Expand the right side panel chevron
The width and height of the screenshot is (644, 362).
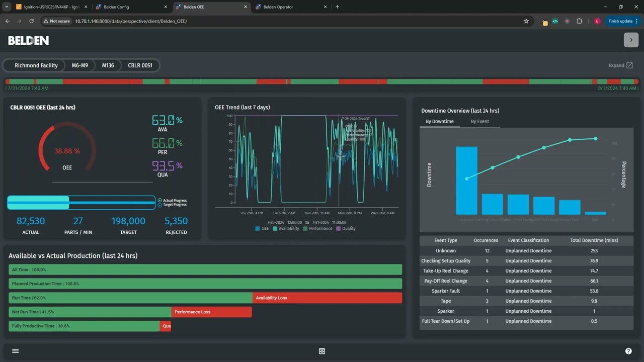click(x=631, y=40)
